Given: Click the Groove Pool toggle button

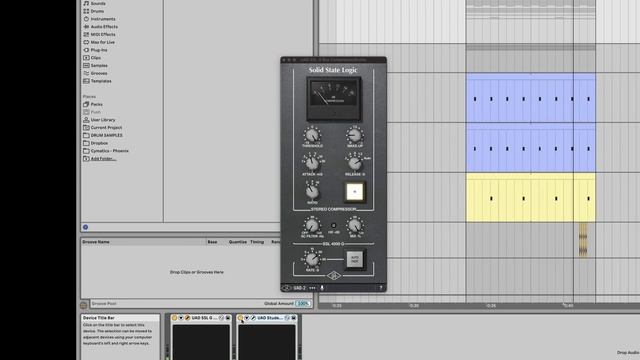Looking at the screenshot, I should (84, 304).
